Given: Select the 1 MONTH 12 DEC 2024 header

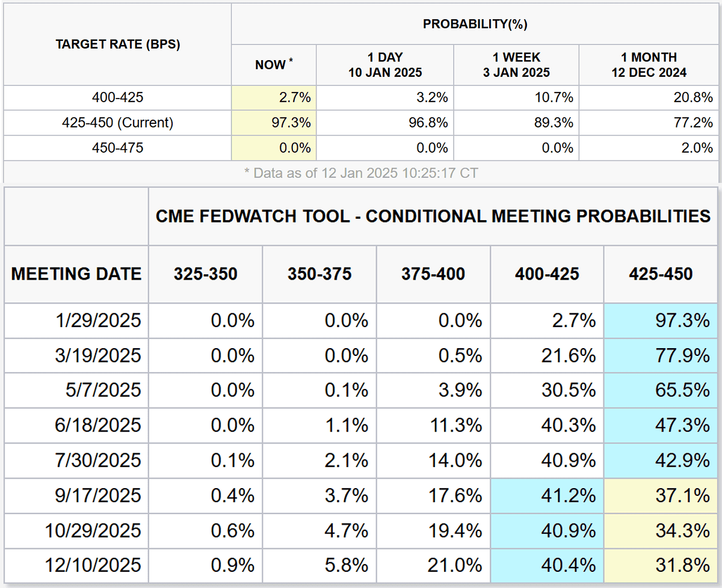Looking at the screenshot, I should pos(649,65).
